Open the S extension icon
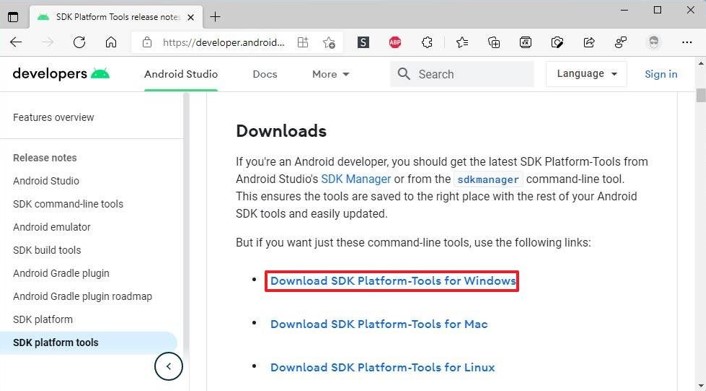Screen dimensions: 706x391 point(363,42)
